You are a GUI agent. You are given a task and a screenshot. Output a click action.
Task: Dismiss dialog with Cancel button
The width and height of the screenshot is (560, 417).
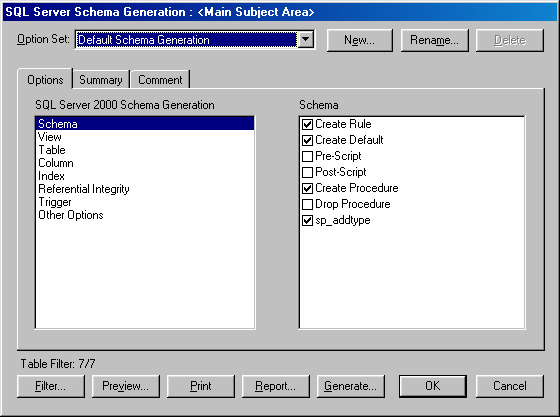pos(510,386)
